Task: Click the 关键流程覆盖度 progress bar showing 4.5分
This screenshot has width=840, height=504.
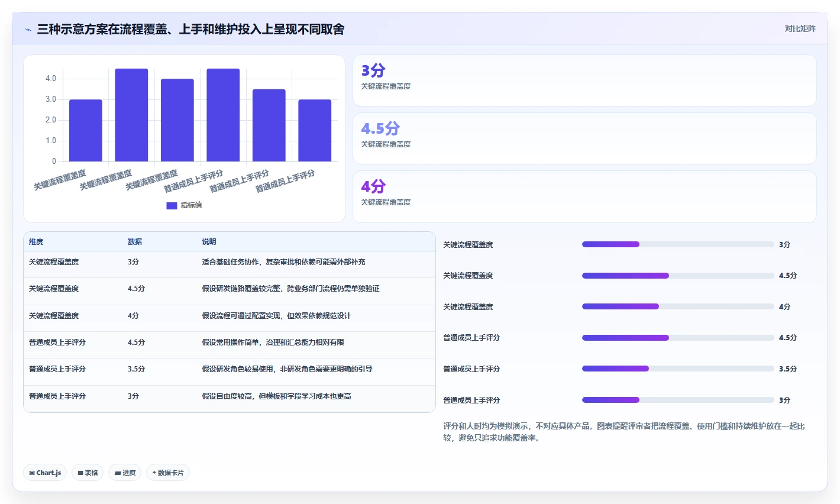Action: (x=678, y=276)
